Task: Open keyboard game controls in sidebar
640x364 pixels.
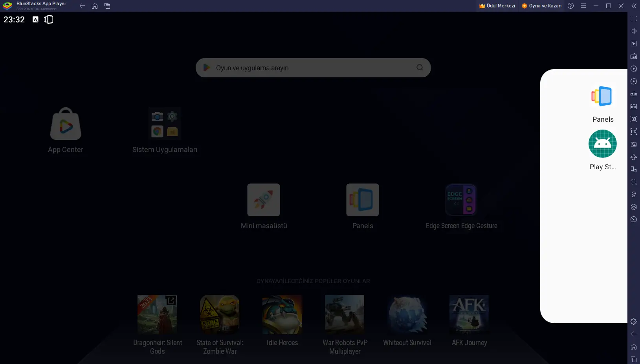Action: pos(634,56)
